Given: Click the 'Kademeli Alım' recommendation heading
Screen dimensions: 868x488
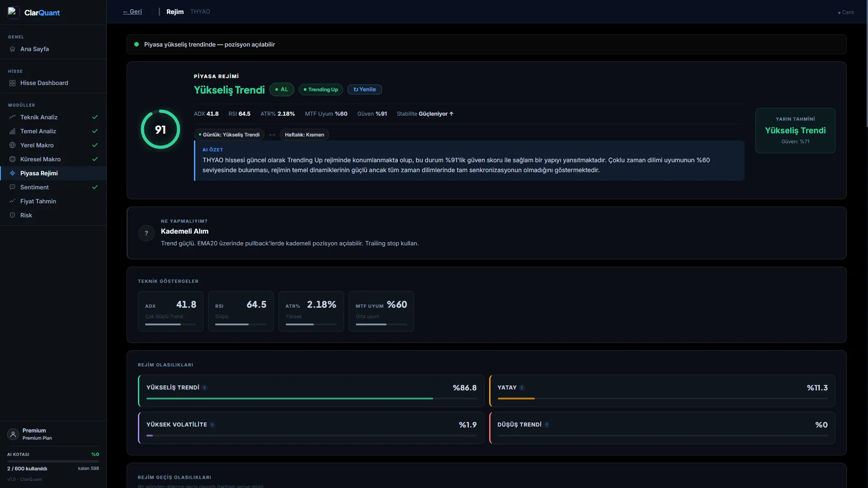Looking at the screenshot, I should (184, 231).
